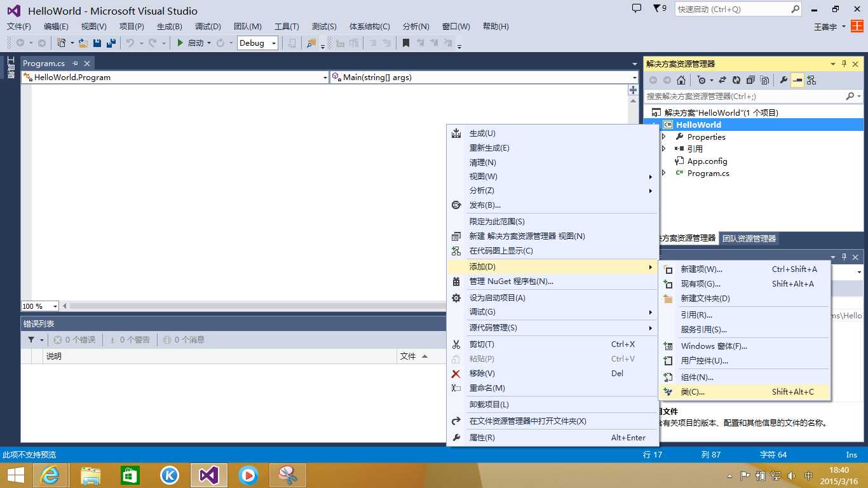Click the 启动 start button label

coord(196,43)
